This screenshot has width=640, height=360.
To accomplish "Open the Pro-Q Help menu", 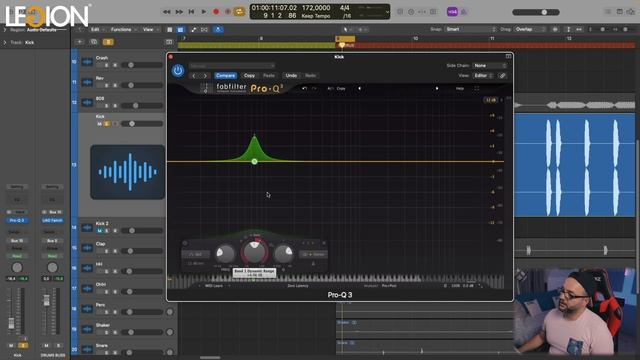I will (x=460, y=88).
